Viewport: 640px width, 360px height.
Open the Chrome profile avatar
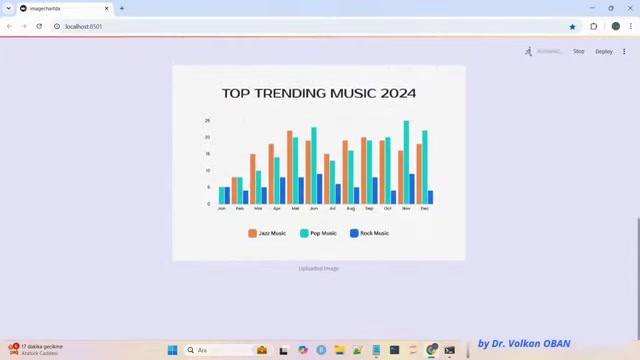[616, 26]
